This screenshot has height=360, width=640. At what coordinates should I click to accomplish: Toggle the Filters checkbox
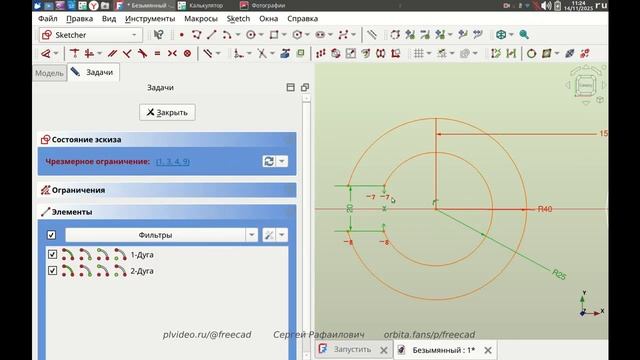[51, 235]
